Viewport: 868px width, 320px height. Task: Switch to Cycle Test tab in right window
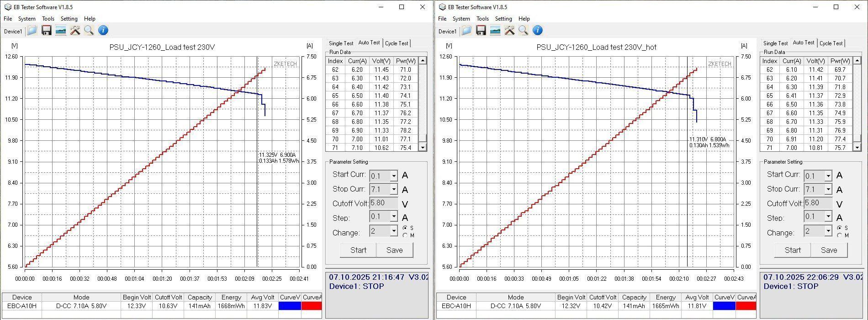tap(831, 43)
